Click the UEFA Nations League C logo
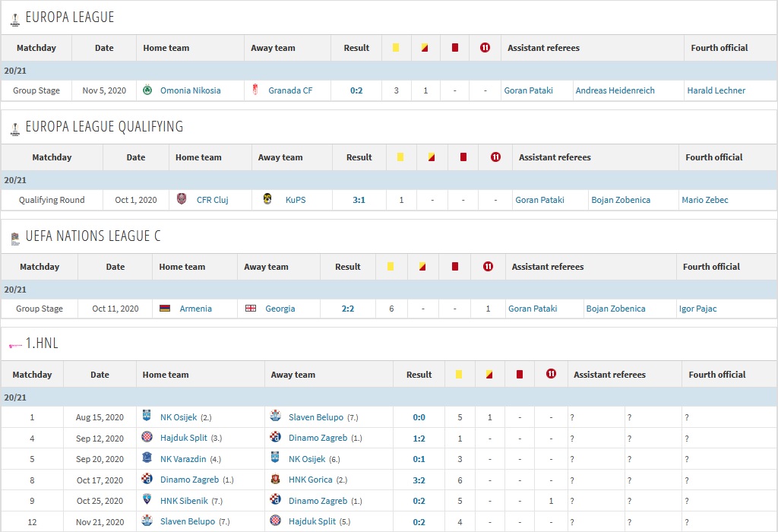 tap(15, 239)
